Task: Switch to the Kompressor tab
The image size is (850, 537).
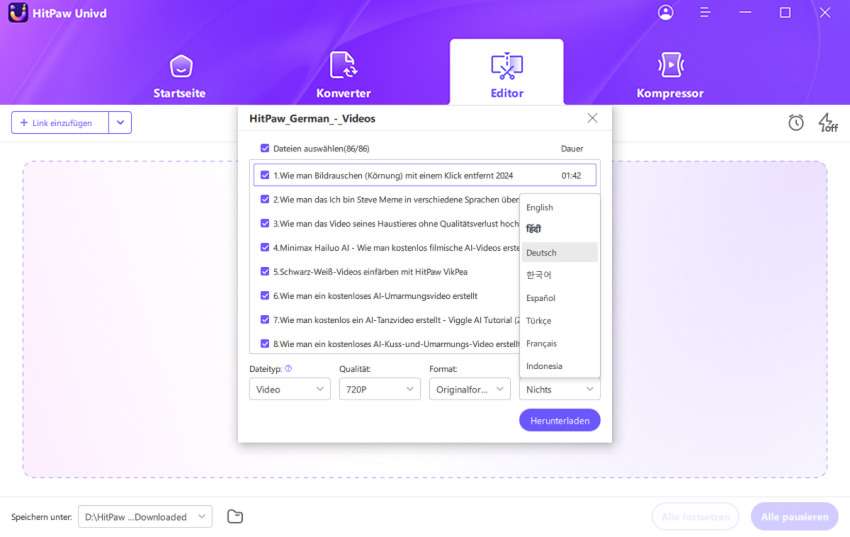Action: 670,75
